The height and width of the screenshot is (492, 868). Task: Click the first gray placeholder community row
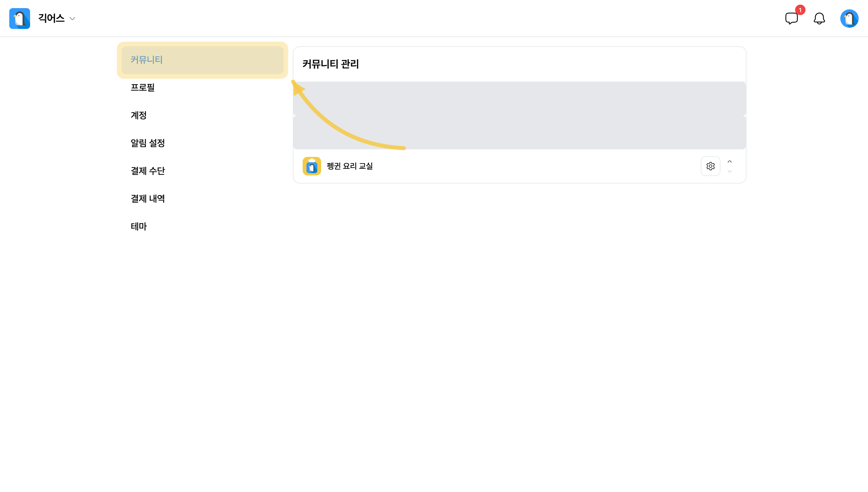coord(519,98)
